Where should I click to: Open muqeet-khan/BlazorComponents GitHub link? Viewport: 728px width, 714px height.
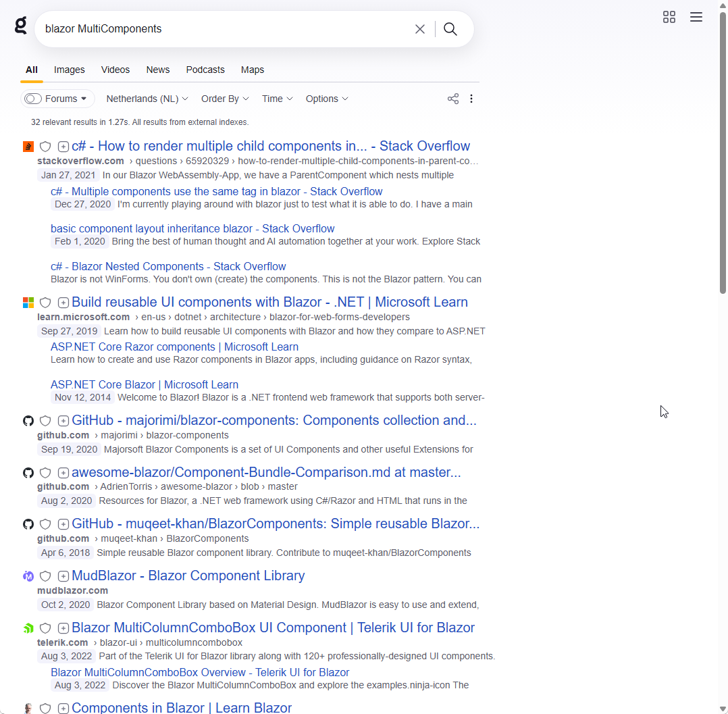coord(276,524)
